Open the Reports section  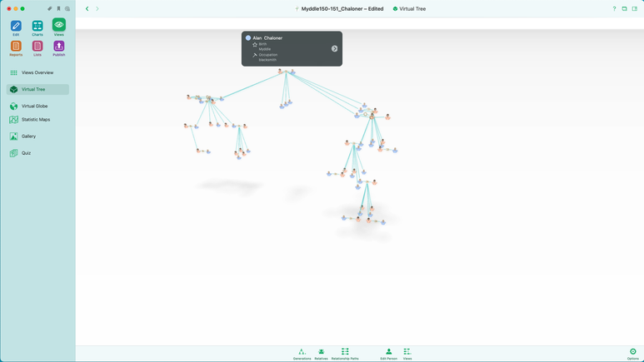tap(16, 48)
